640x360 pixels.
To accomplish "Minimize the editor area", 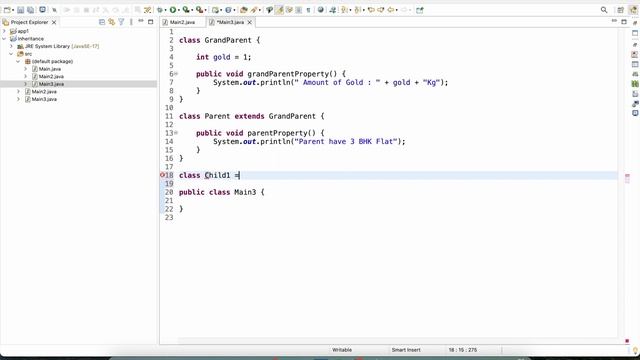I will [614, 21].
